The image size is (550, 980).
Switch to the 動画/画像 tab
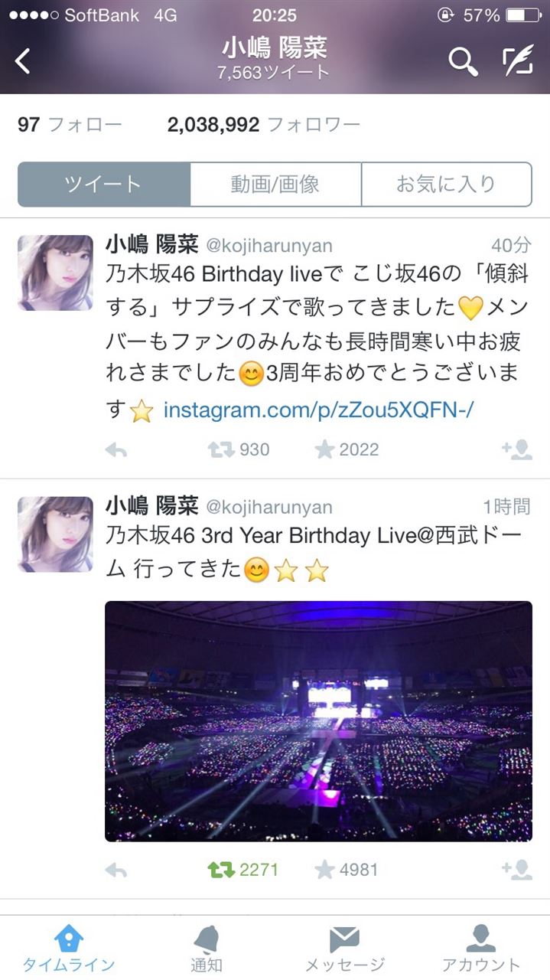(x=275, y=185)
